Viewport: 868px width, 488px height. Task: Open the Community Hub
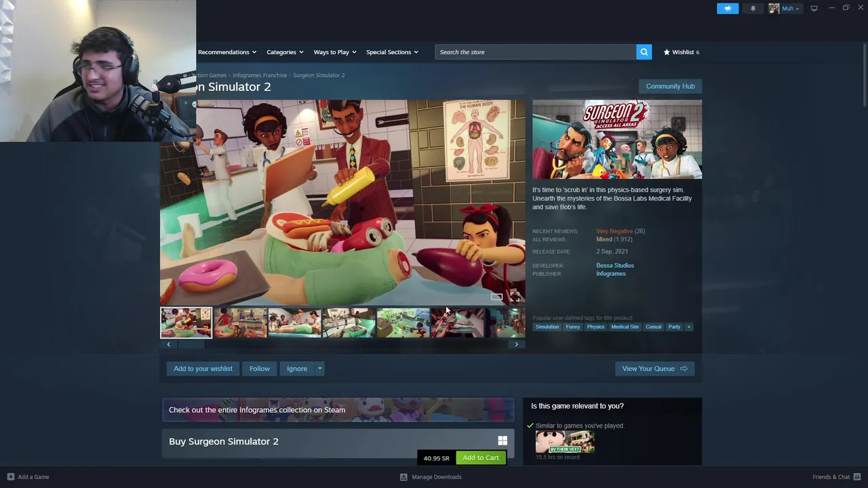click(670, 86)
